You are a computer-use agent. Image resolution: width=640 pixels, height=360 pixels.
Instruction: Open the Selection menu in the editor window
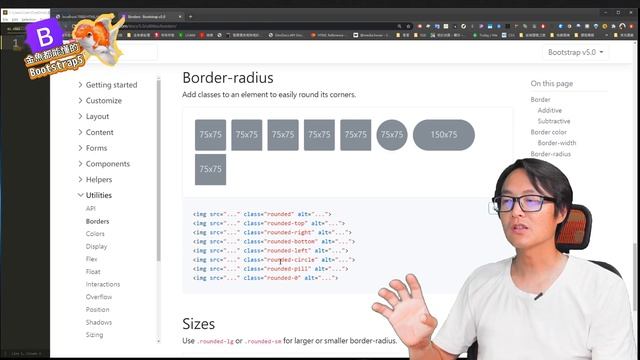click(29, 20)
